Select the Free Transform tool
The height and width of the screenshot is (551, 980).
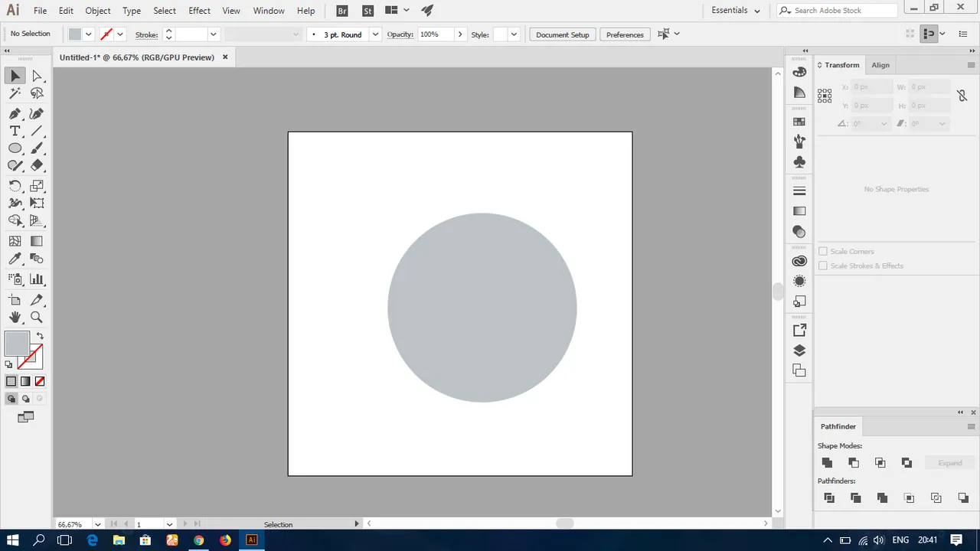[x=37, y=204]
